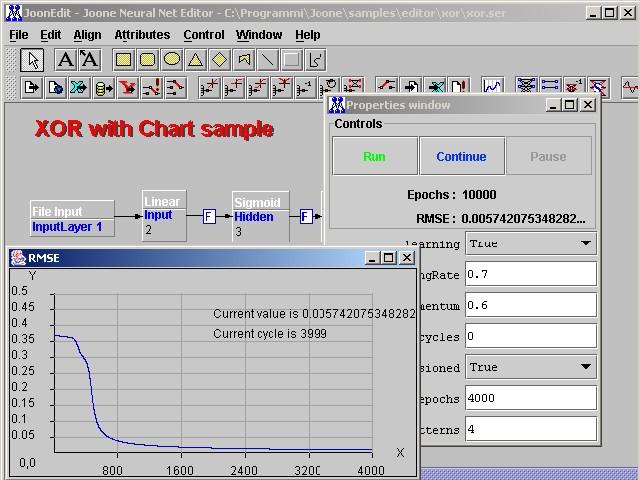The width and height of the screenshot is (640, 480).
Task: Select the Linear Input layer node
Action: click(164, 216)
